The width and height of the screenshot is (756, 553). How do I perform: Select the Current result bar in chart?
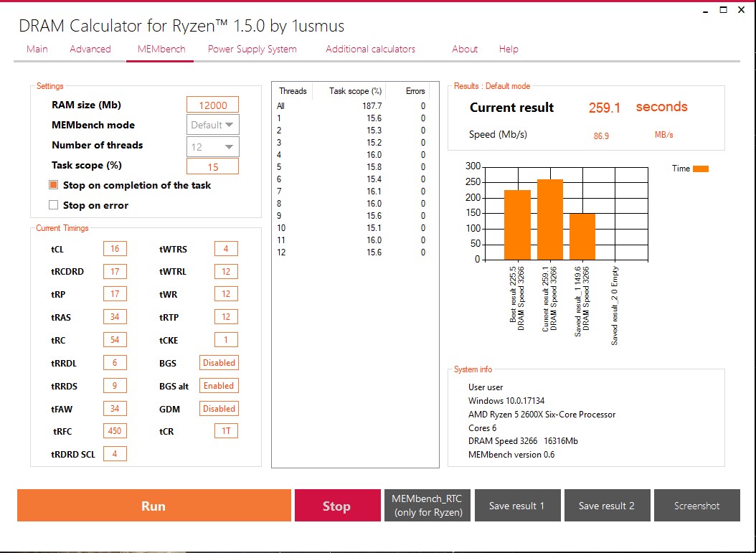point(550,220)
